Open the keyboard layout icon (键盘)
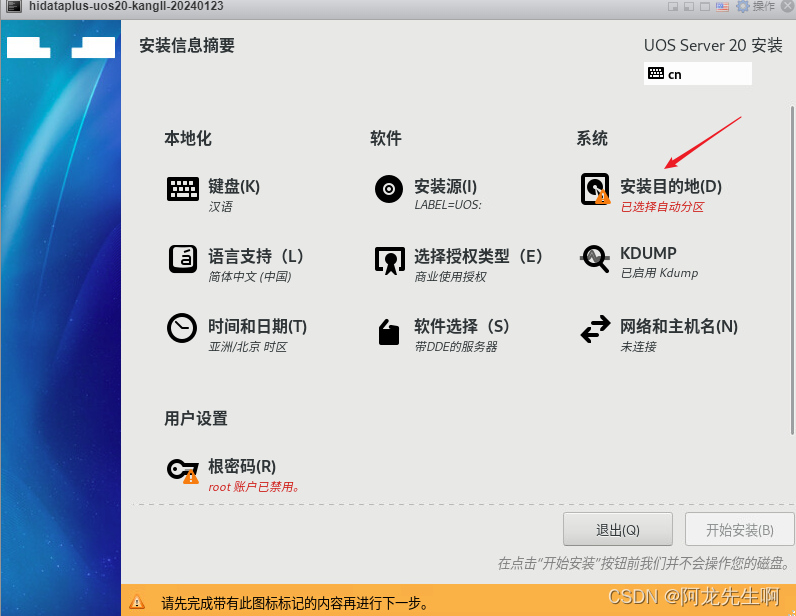 click(x=183, y=189)
